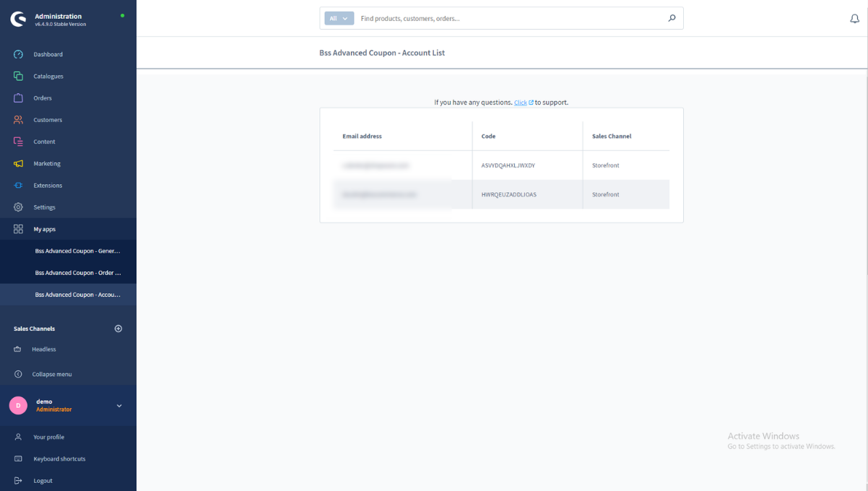Click the Headless basket icon
868x491 pixels.
17,349
